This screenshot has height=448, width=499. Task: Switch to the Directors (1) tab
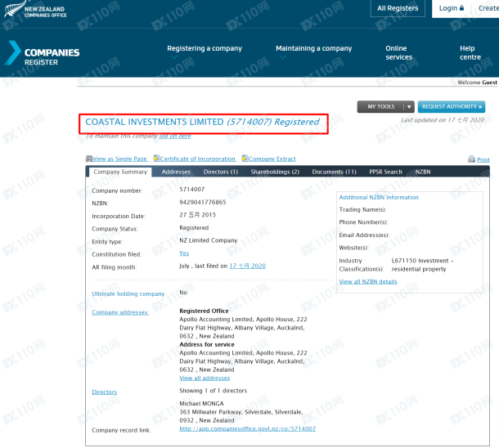[x=221, y=172]
